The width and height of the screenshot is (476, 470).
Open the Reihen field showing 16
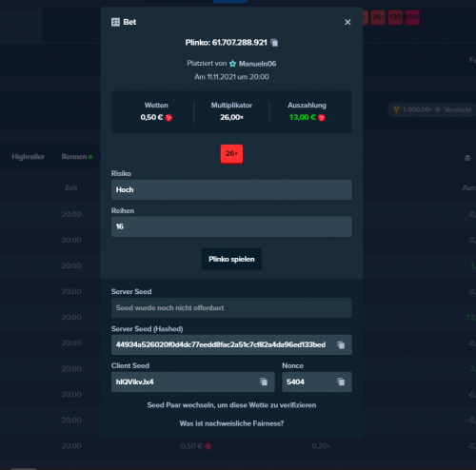click(x=231, y=226)
